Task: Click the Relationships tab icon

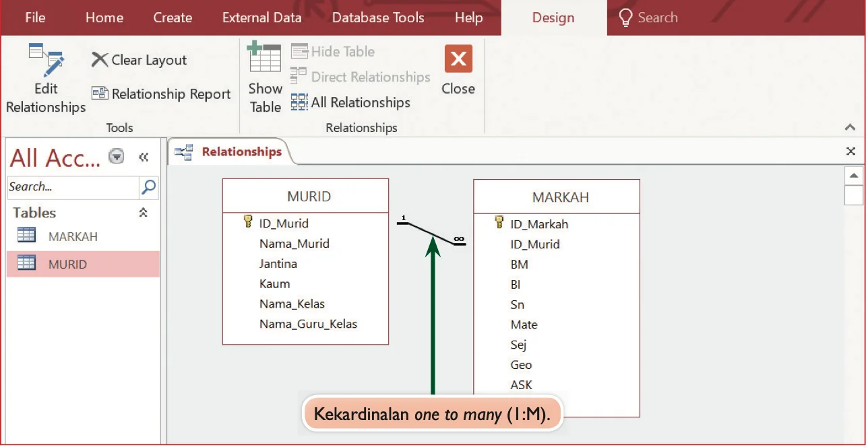Action: coord(184,152)
